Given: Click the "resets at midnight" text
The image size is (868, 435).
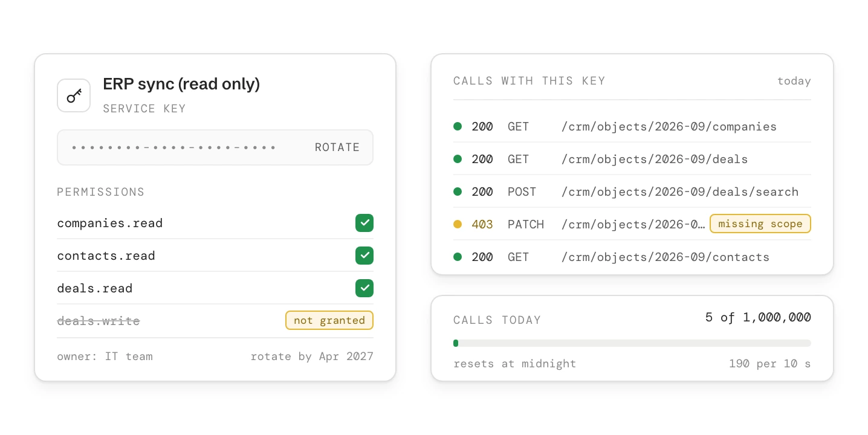Looking at the screenshot, I should pos(515,364).
